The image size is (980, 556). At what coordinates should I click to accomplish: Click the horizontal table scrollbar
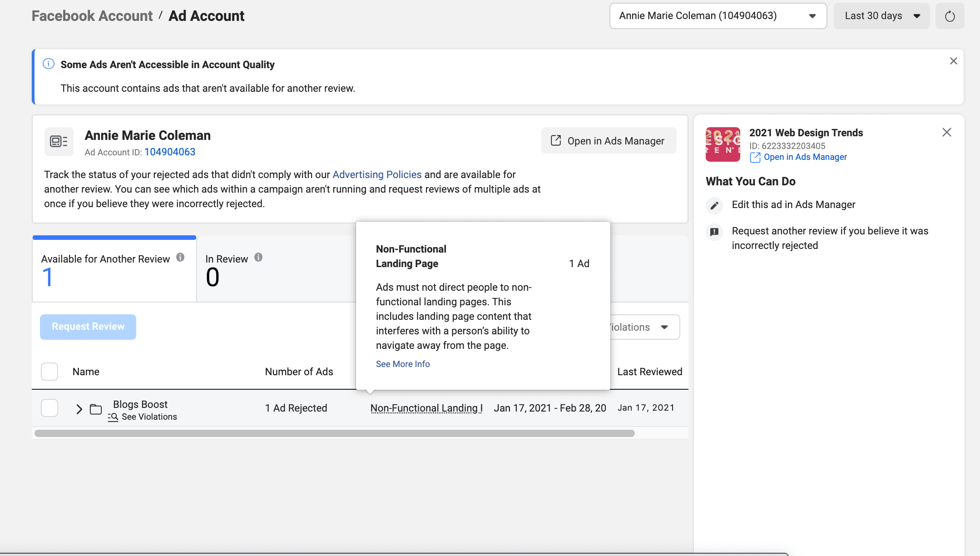pyautogui.click(x=334, y=433)
